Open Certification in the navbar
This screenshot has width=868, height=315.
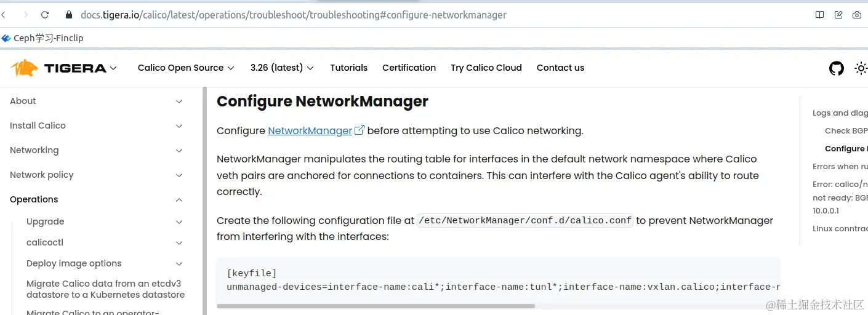point(409,68)
